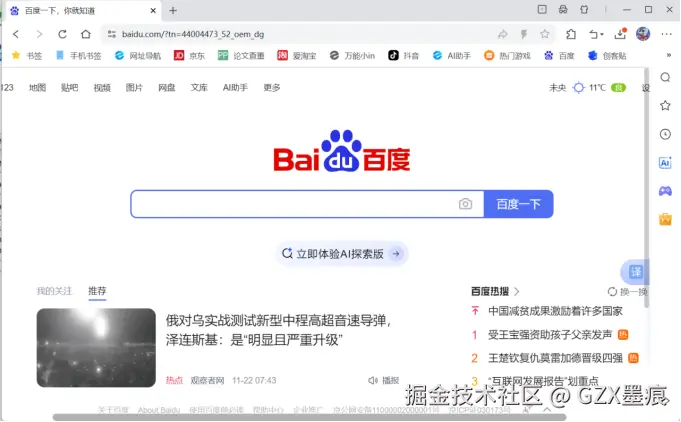Open the 俄对乌实战测试 news headline
This screenshot has width=681, height=422.
pos(278,330)
